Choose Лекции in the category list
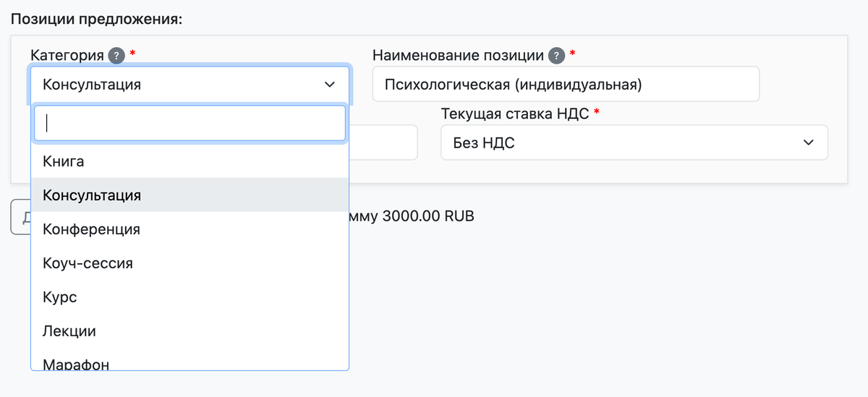 coord(69,331)
